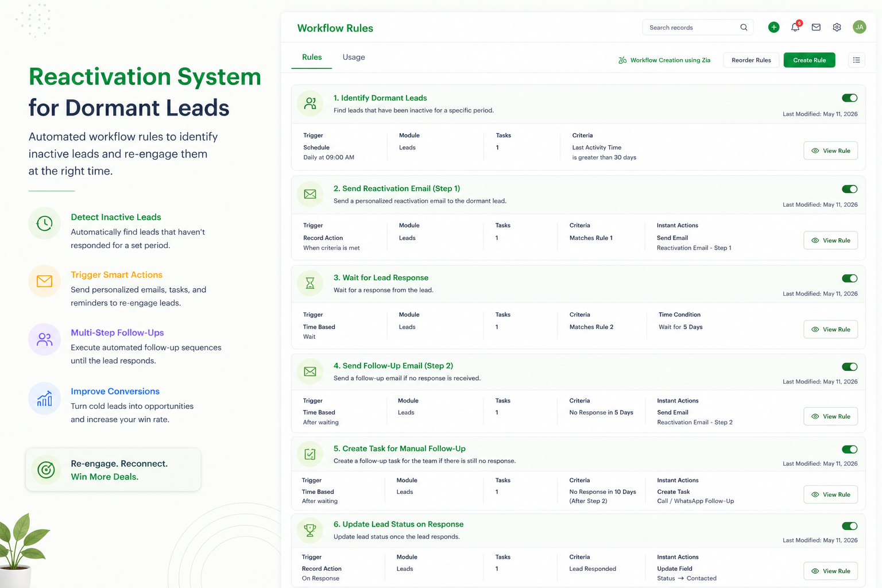Click the 'Workflow Rules' page title
The image size is (882, 588).
(335, 28)
